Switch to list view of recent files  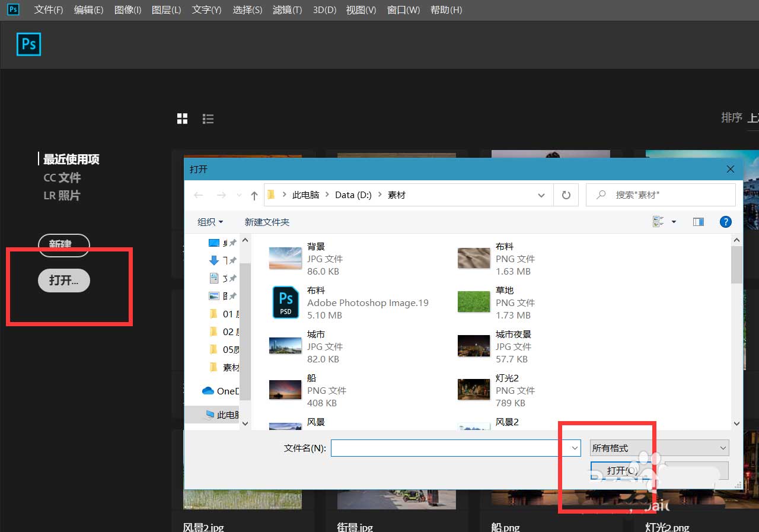208,119
